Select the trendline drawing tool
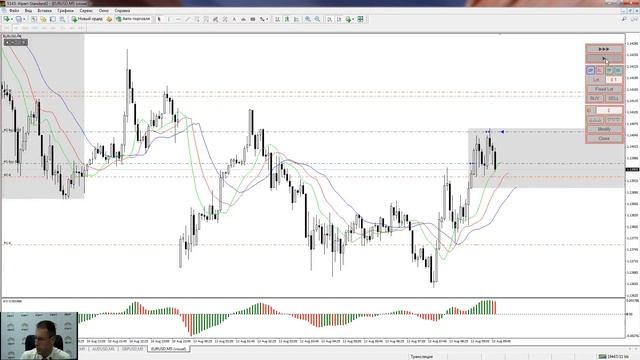Image resolution: width=640 pixels, height=360 pixels. (x=187, y=19)
